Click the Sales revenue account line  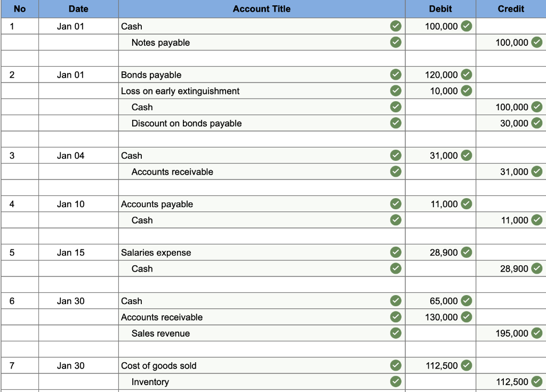163,333
